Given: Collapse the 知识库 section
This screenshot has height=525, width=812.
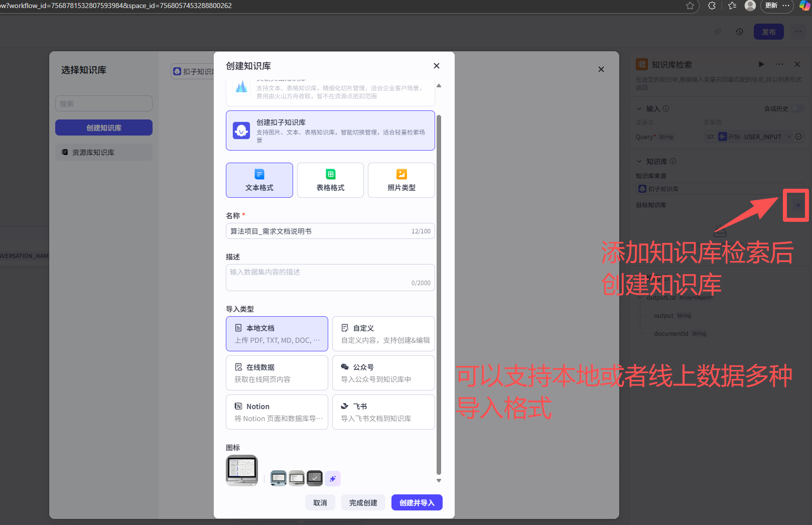Looking at the screenshot, I should point(639,161).
